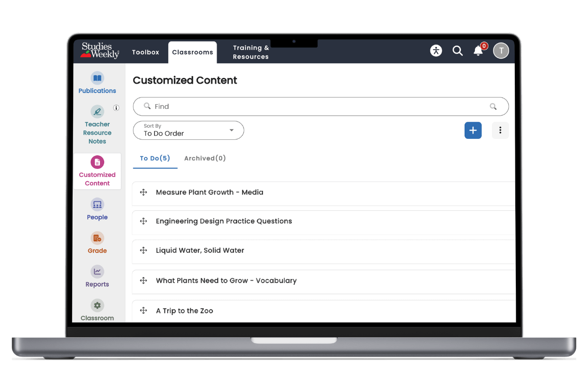Open the notifications bell

[x=478, y=51]
